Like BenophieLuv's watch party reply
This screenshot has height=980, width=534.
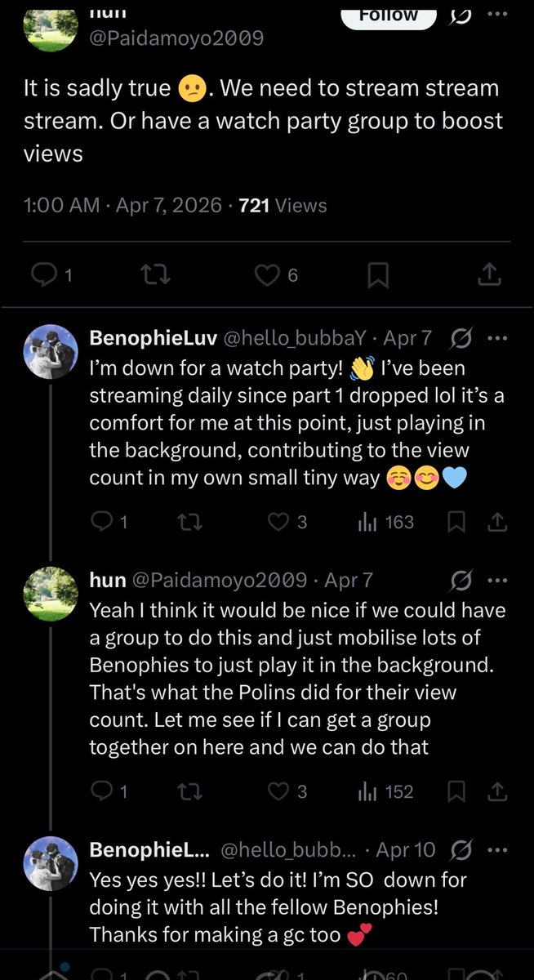279,522
